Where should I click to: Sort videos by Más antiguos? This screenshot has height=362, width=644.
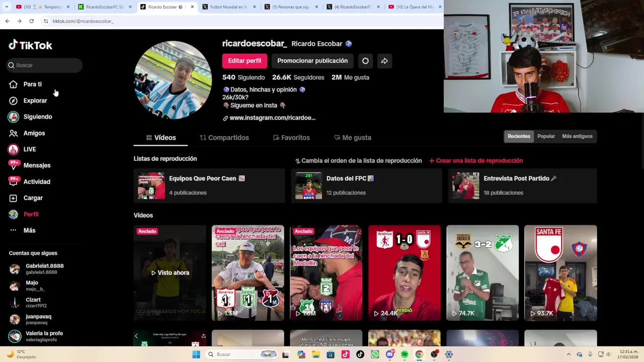pyautogui.click(x=577, y=136)
